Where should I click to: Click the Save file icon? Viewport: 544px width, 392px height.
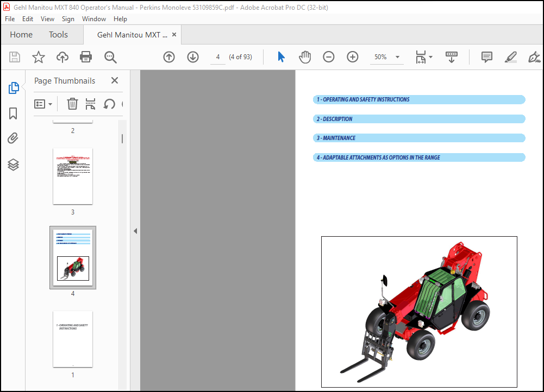point(15,57)
